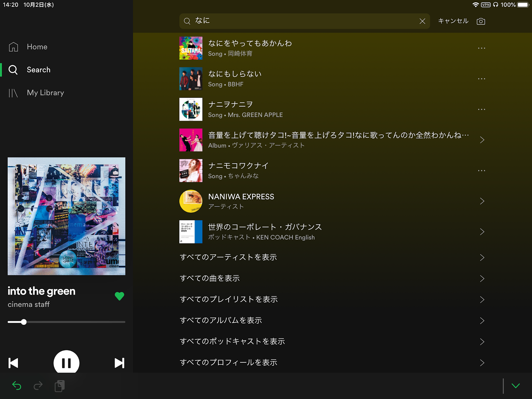Play ナニヲナニヲ by Mrs. GREEN APPLE

(x=332, y=109)
